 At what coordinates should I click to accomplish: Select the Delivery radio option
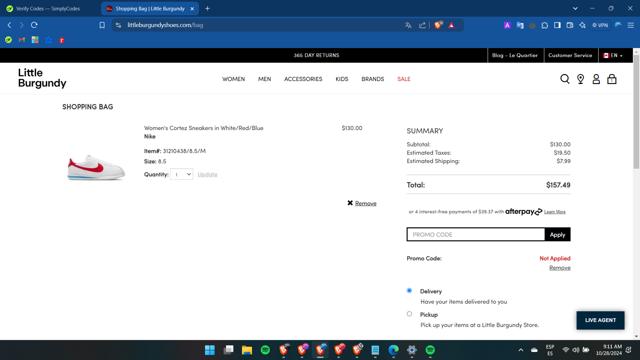[x=409, y=291]
